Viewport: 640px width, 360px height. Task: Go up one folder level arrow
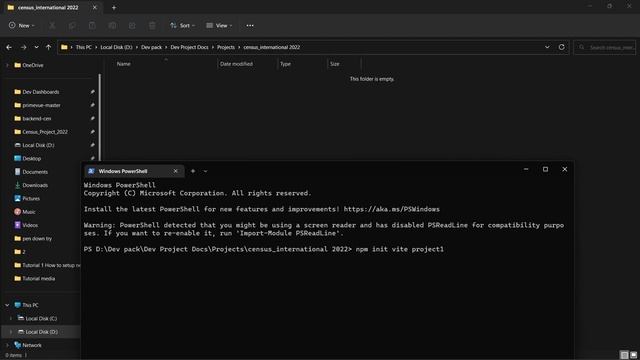[49, 47]
